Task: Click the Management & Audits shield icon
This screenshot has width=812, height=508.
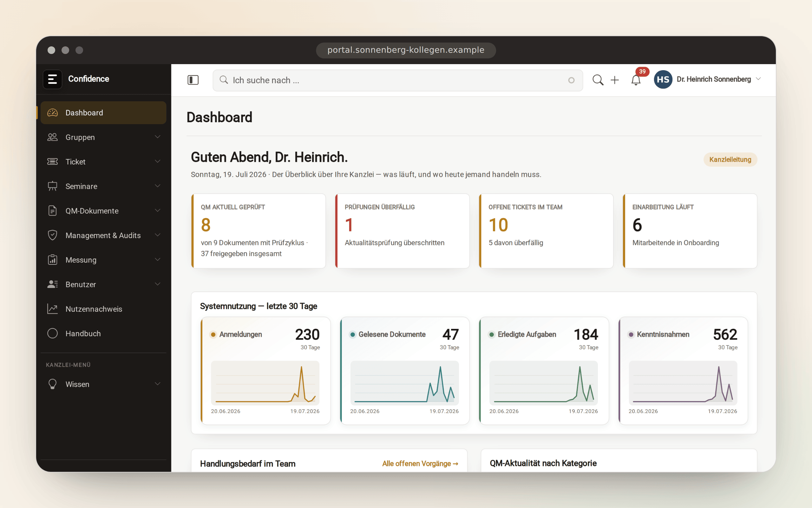Action: click(53, 235)
